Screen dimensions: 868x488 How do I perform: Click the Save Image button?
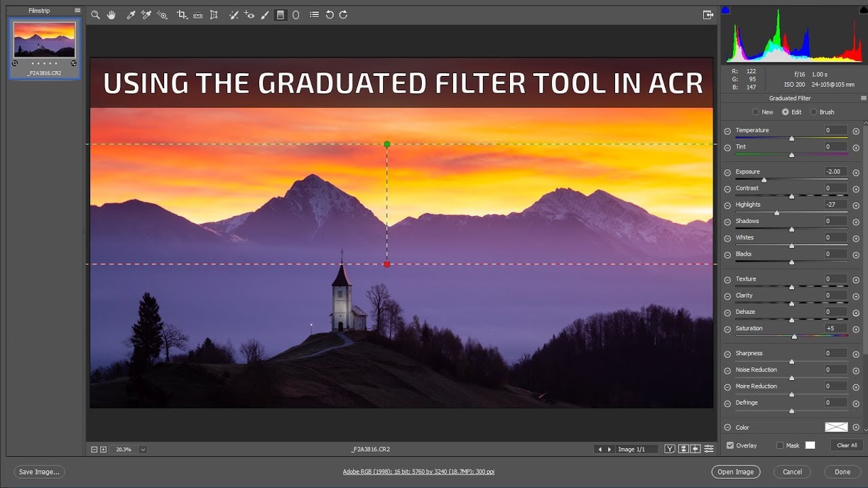[x=39, y=472]
